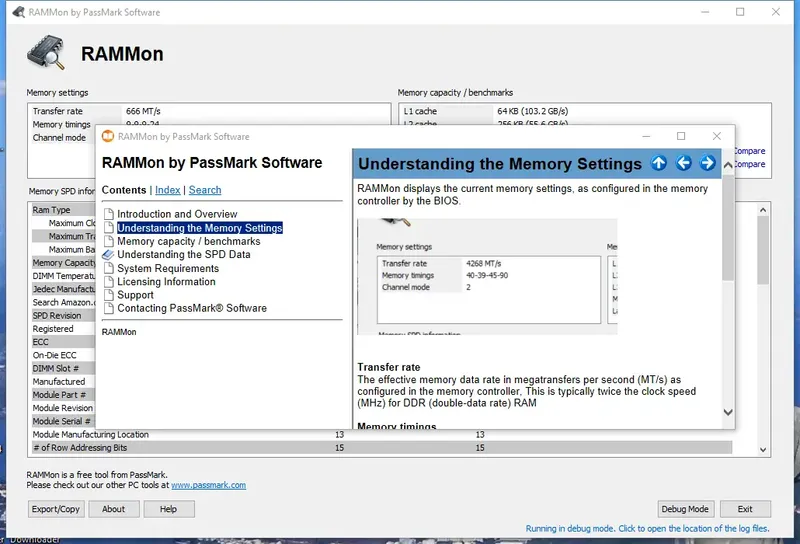This screenshot has width=800, height=544.
Task: Click the Export/Copy button
Action: (x=56, y=509)
